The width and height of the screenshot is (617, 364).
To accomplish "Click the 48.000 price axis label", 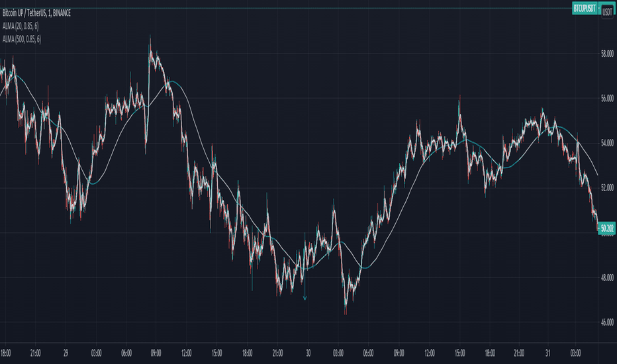I will (x=607, y=277).
